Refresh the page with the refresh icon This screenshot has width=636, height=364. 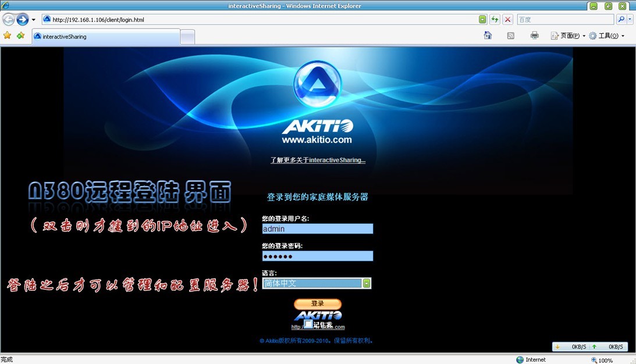pyautogui.click(x=495, y=19)
